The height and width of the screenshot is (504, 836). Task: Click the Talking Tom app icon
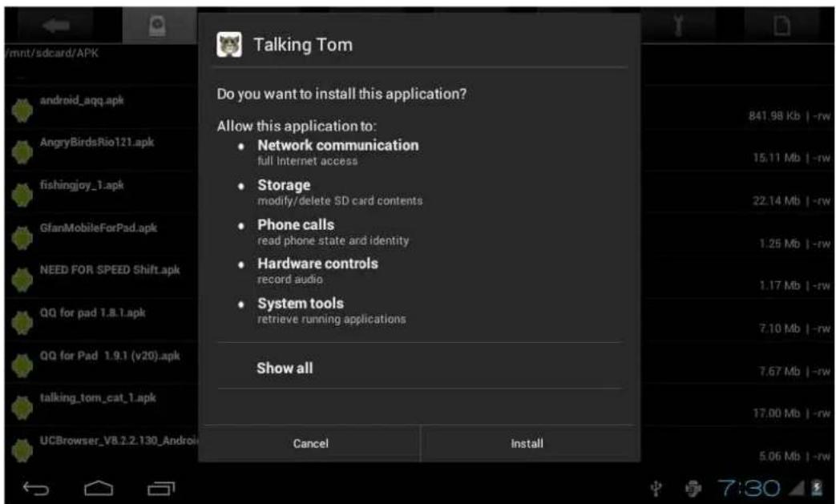point(229,45)
